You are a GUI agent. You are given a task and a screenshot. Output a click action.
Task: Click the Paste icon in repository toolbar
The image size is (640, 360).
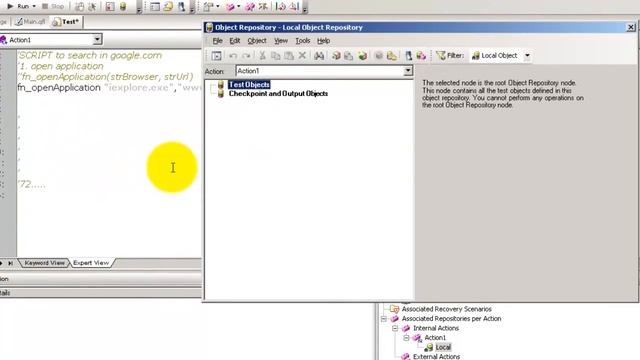[289, 56]
